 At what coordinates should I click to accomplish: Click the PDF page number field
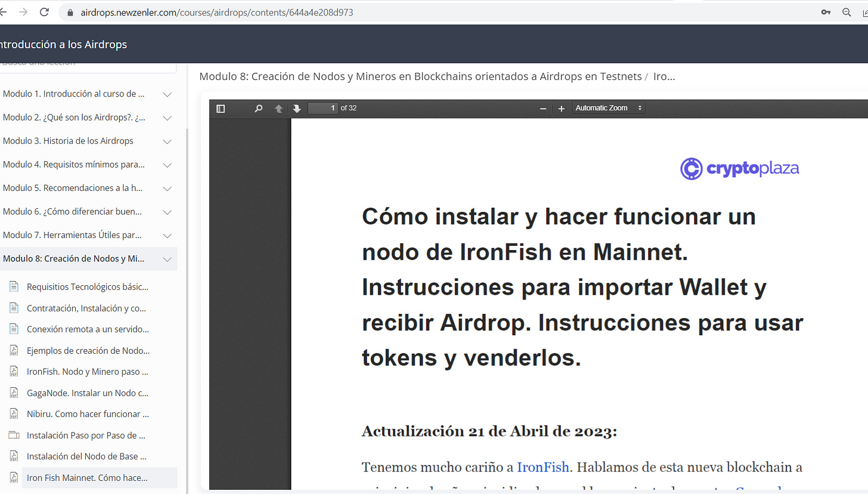pyautogui.click(x=323, y=108)
